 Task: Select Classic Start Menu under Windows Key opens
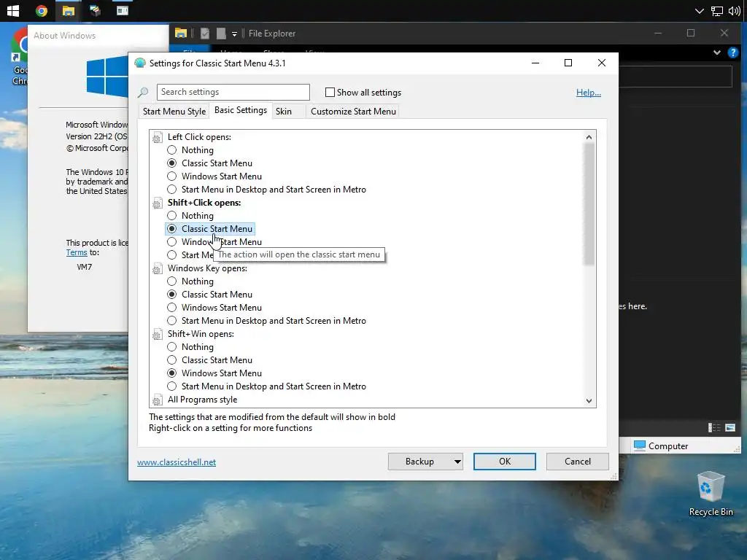[x=172, y=295]
